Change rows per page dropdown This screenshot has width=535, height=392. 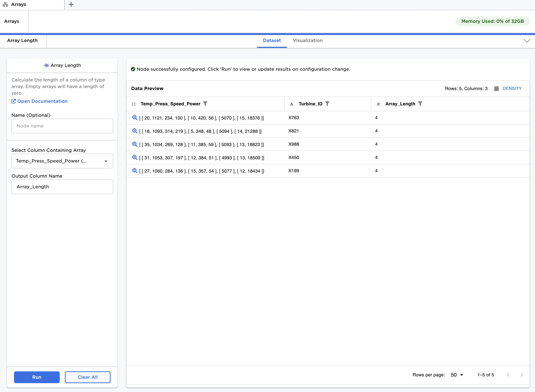point(457,375)
